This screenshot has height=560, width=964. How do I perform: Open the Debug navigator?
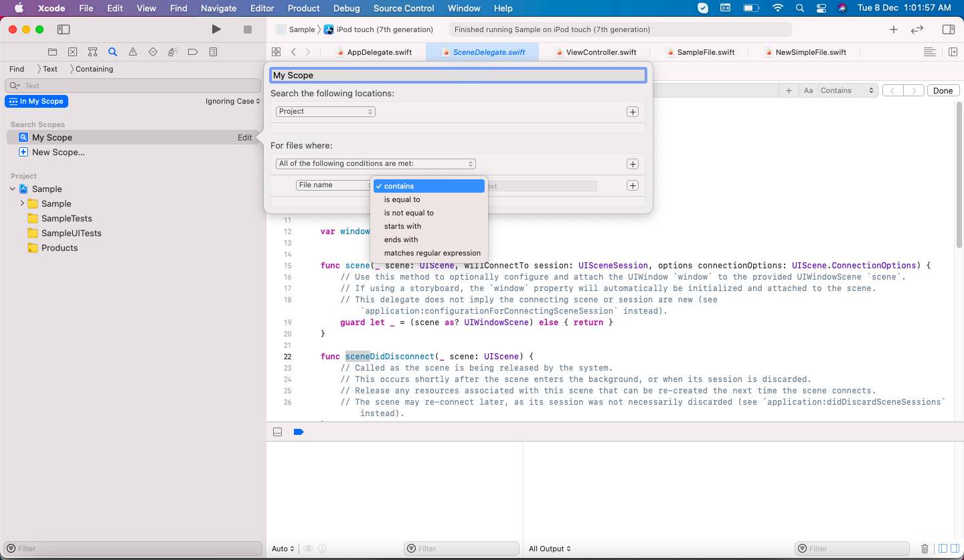[x=173, y=52]
